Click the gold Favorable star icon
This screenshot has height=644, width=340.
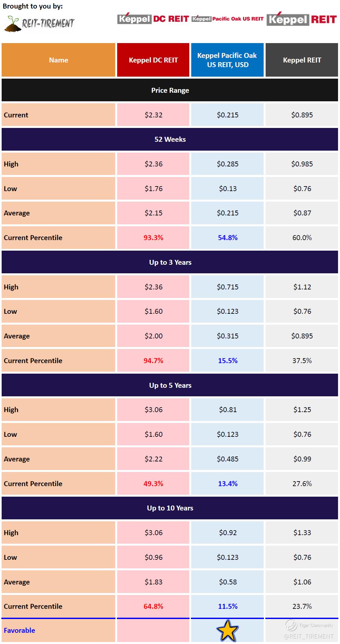coord(227,630)
